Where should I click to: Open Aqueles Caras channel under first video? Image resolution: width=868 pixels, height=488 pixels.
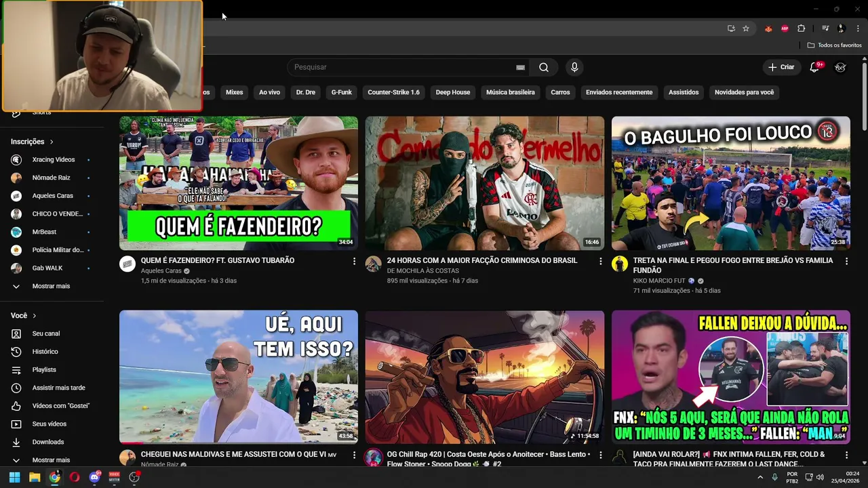(161, 271)
